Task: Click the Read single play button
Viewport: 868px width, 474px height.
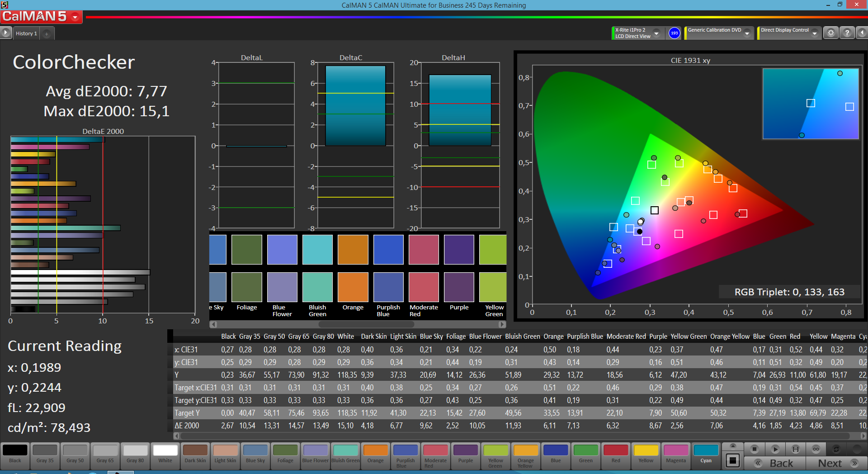Action: click(775, 449)
